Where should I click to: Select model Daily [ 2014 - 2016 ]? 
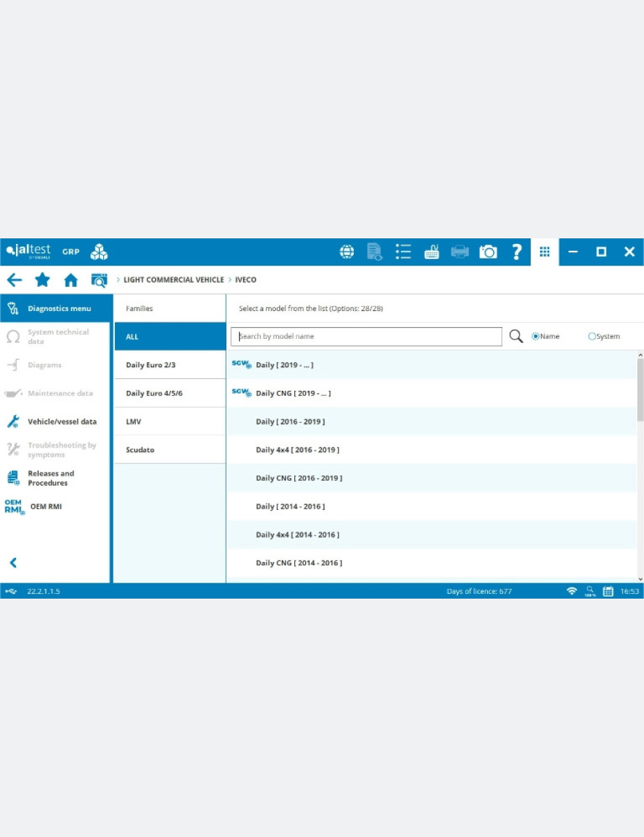point(431,506)
